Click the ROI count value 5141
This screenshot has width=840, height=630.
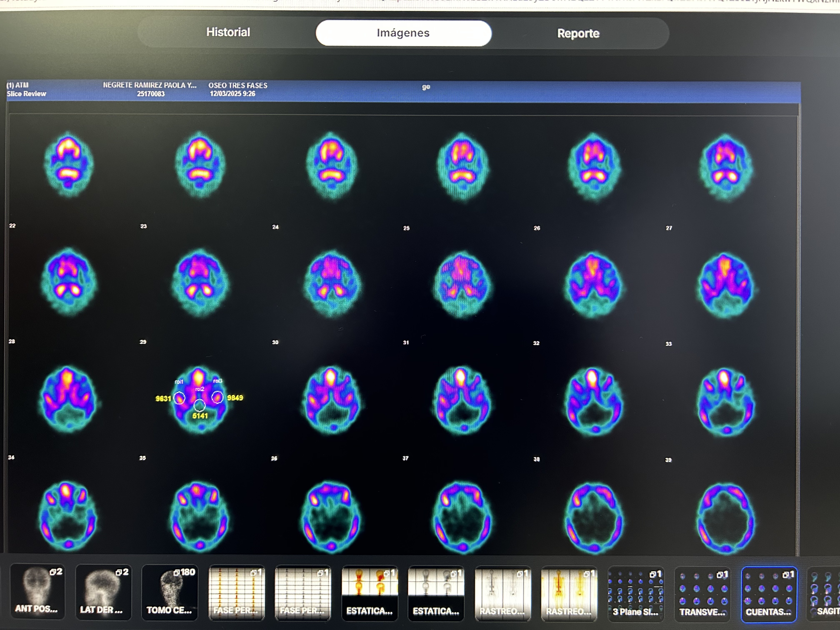tap(200, 416)
